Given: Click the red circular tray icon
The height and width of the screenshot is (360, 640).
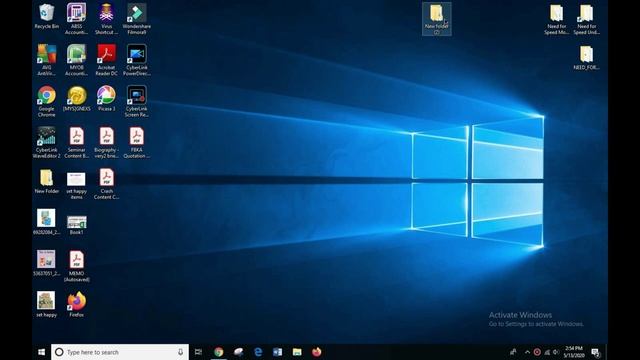Looking at the screenshot, I should [x=537, y=352].
